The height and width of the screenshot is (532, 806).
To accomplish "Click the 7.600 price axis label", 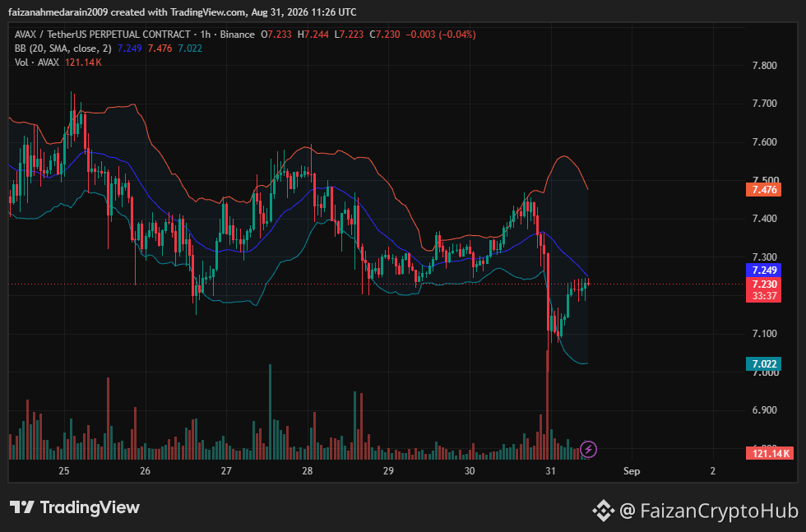I will point(764,142).
